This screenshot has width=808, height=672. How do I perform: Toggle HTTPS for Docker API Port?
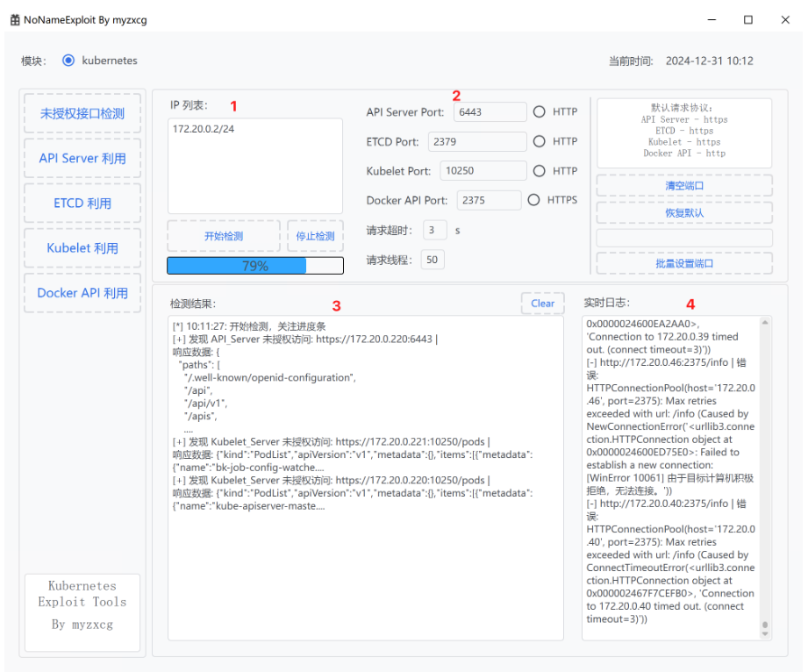coord(534,200)
